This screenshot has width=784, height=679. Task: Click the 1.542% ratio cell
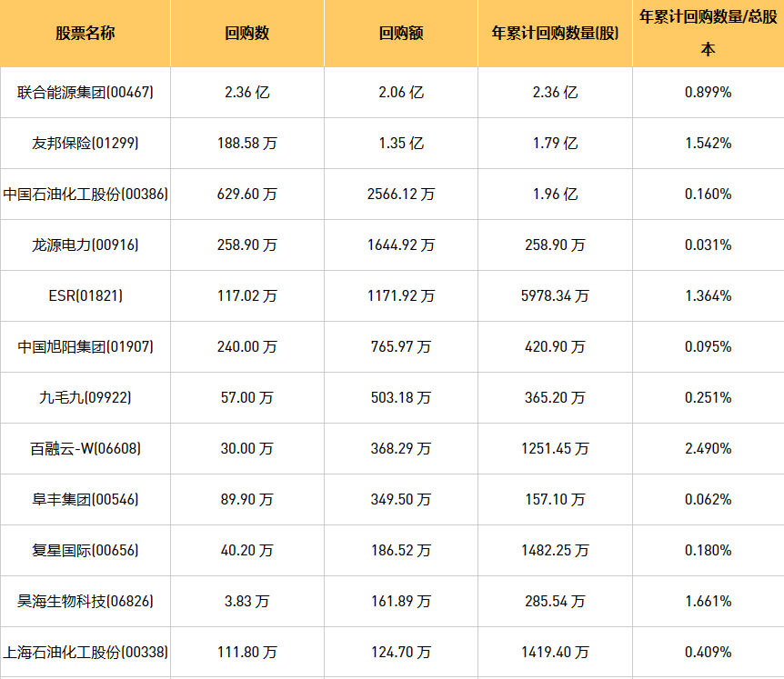(x=708, y=144)
